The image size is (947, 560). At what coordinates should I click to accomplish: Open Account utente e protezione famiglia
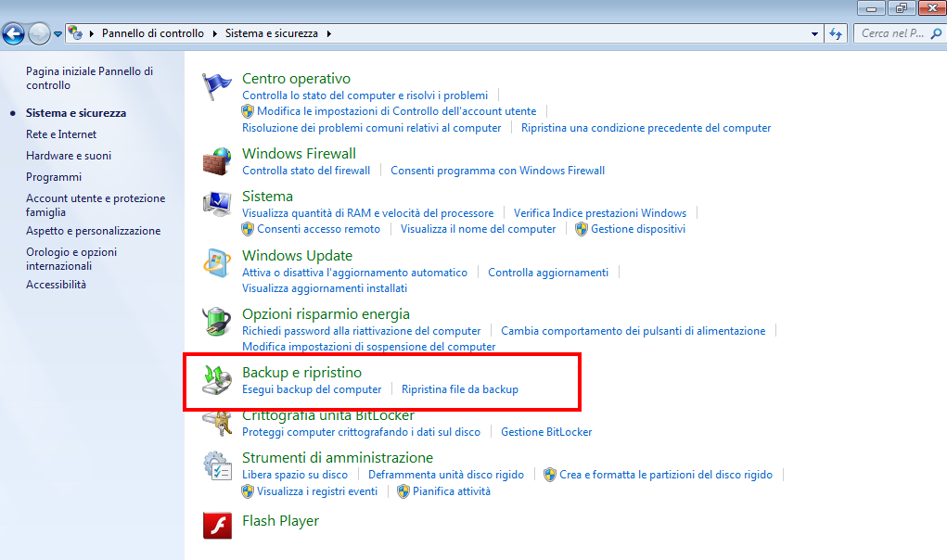[96, 205]
